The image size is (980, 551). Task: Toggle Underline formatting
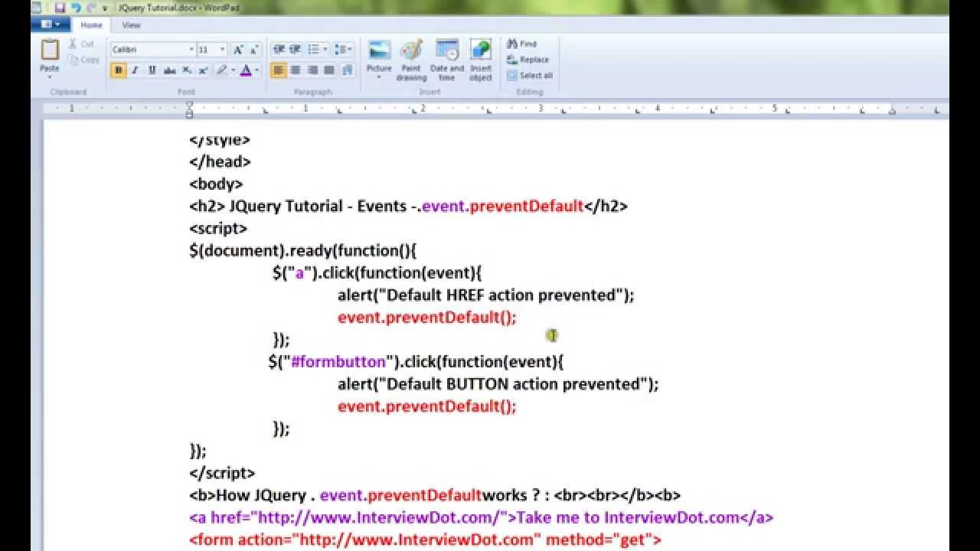pyautogui.click(x=152, y=70)
